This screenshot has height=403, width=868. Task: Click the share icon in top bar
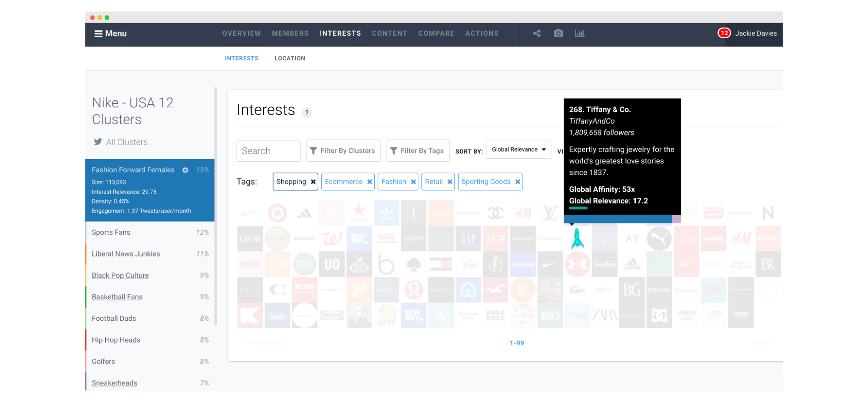(x=537, y=33)
